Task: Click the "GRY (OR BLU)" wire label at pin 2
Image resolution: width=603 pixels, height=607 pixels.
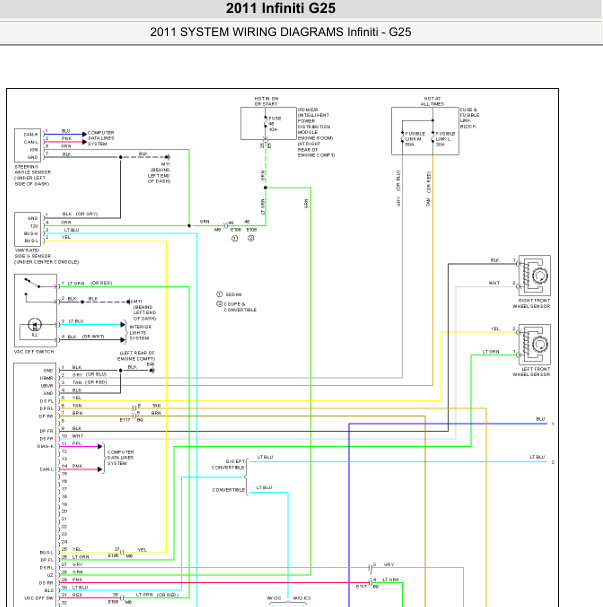Action: (x=89, y=374)
